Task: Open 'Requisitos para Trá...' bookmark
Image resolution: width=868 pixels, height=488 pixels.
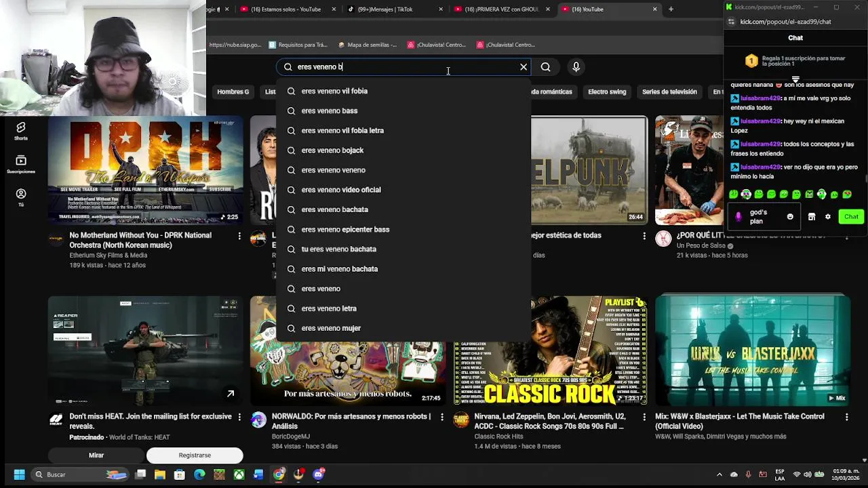Action: click(297, 45)
